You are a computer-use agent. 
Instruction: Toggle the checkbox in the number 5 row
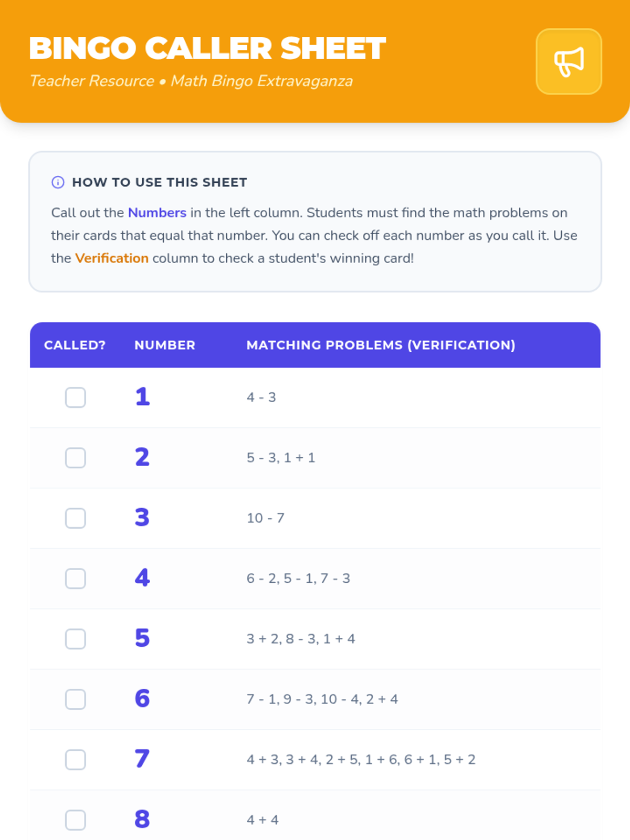[76, 639]
